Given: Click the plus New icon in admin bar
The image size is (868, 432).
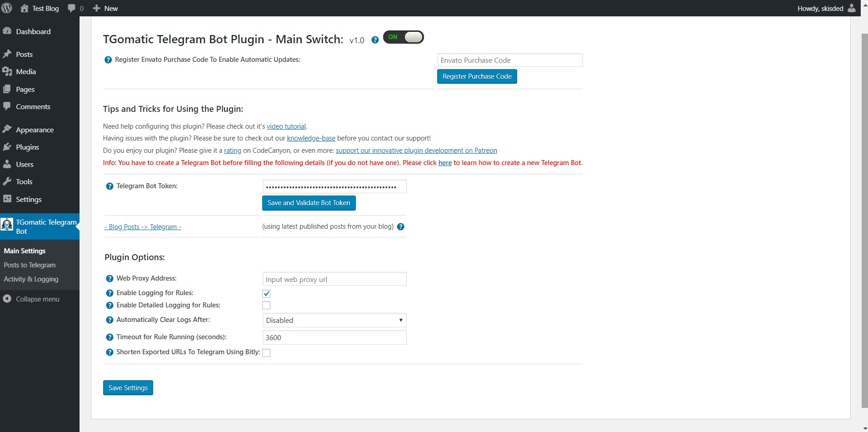Looking at the screenshot, I should (x=96, y=8).
